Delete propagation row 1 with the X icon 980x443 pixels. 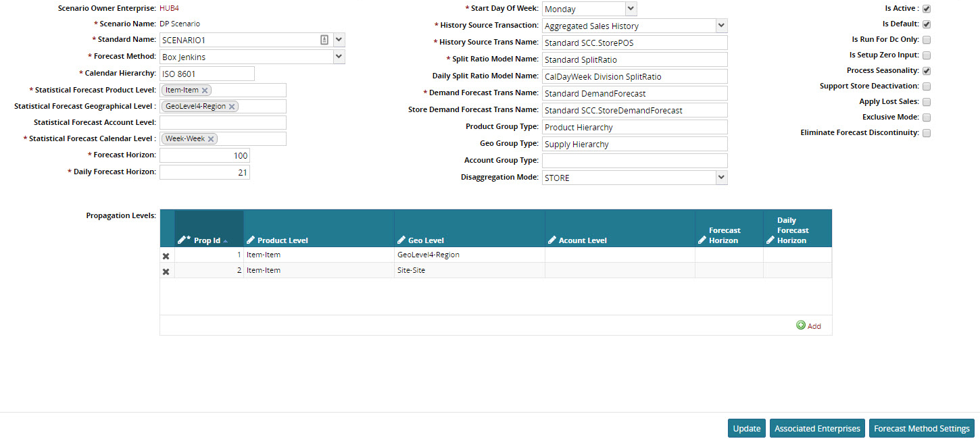[166, 256]
